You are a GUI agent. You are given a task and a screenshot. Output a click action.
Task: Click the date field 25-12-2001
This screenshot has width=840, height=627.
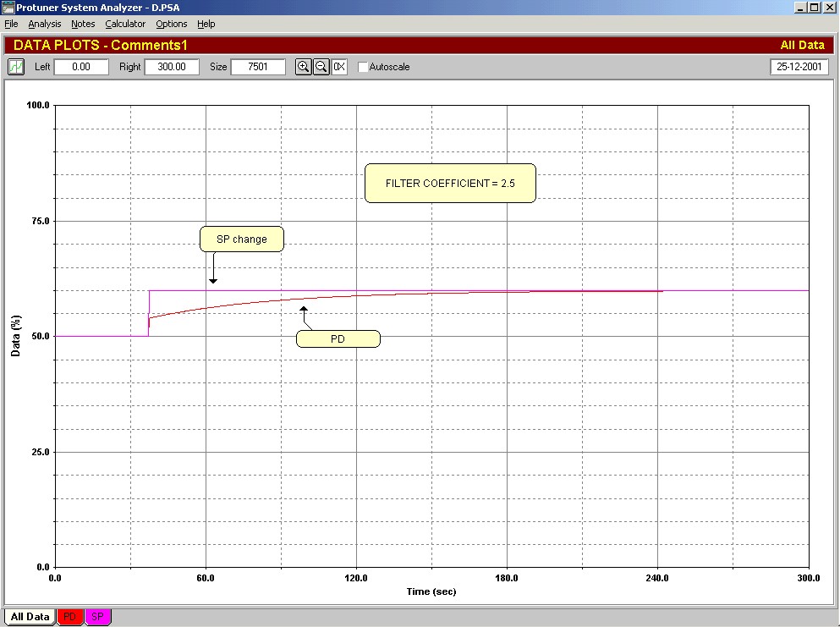pyautogui.click(x=799, y=67)
